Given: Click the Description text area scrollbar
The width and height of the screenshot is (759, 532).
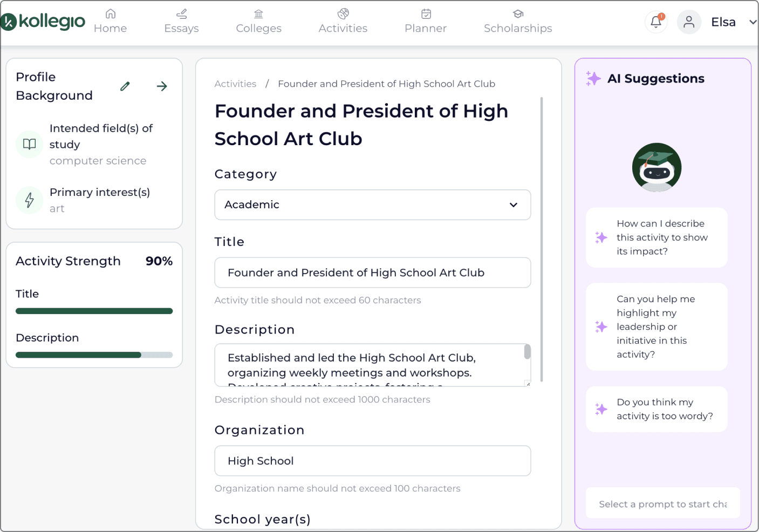Looking at the screenshot, I should 527,352.
